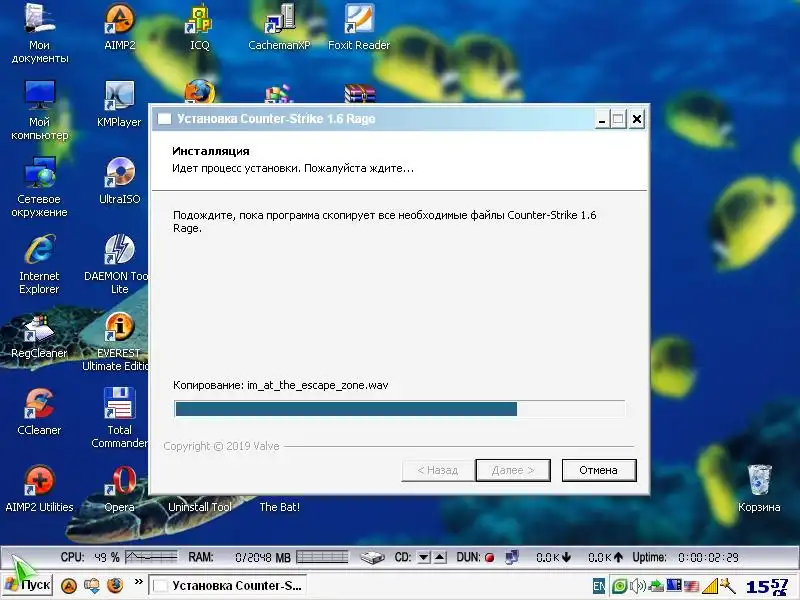Screen dimensions: 800x600
Task: Click the Отмена button in installer
Action: pos(598,470)
